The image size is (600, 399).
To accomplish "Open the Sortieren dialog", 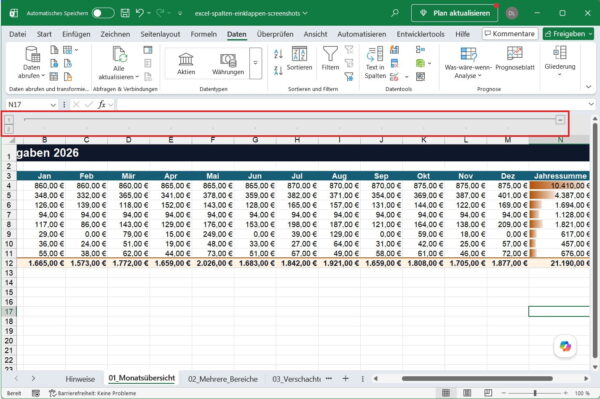I will (299, 58).
